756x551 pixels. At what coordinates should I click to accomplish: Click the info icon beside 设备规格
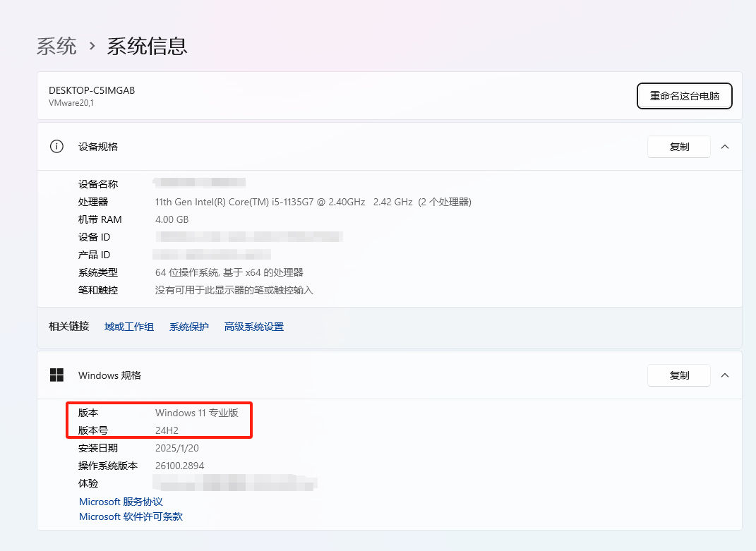56,147
